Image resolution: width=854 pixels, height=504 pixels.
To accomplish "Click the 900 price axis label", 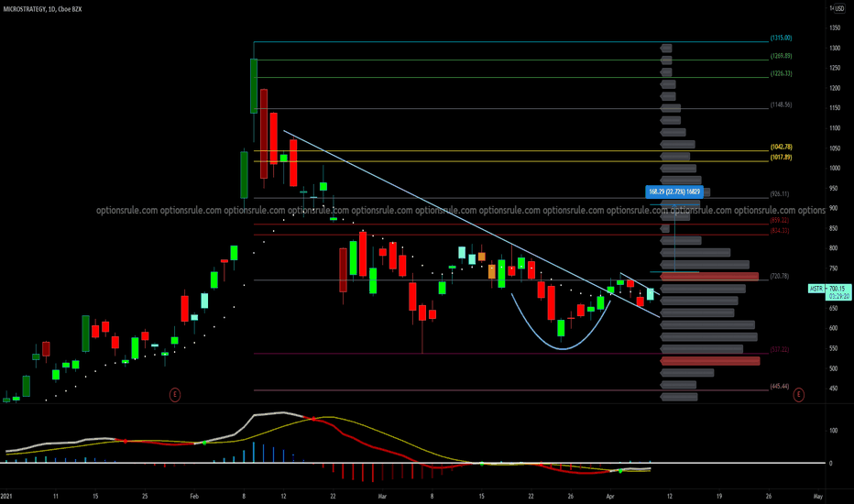I will 833,208.
